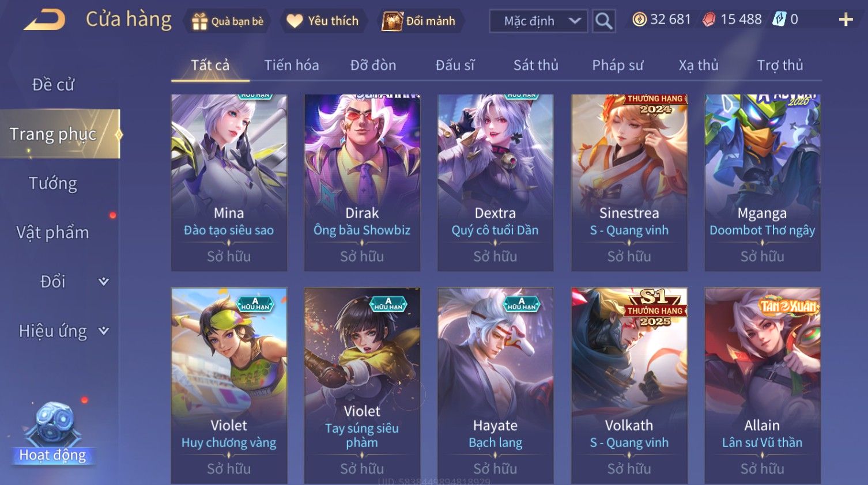
Task: Tap the back arrow icon
Action: coord(44,20)
